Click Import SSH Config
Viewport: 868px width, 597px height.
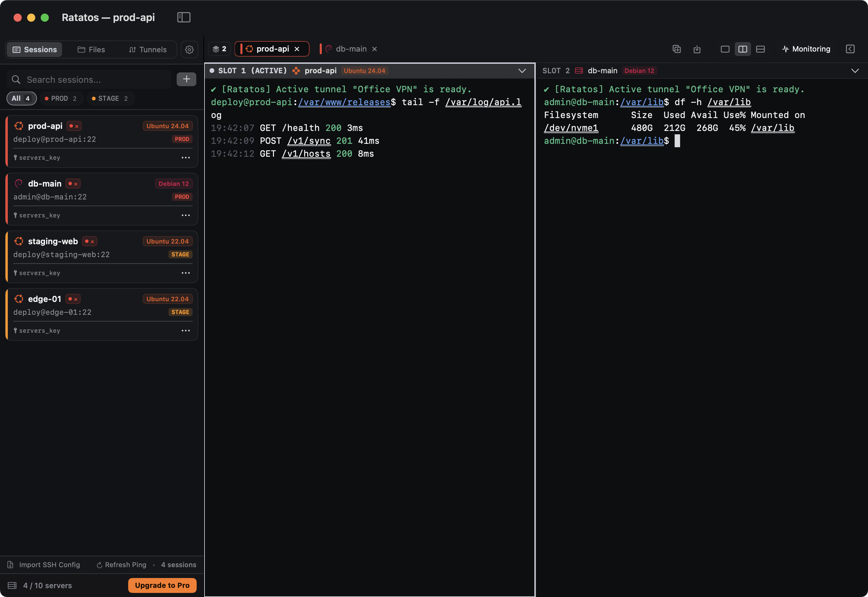[x=44, y=564]
